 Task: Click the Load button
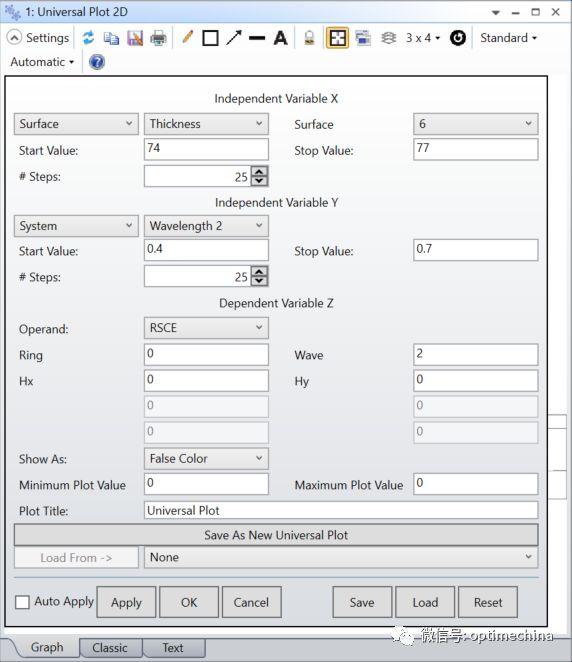click(x=425, y=602)
